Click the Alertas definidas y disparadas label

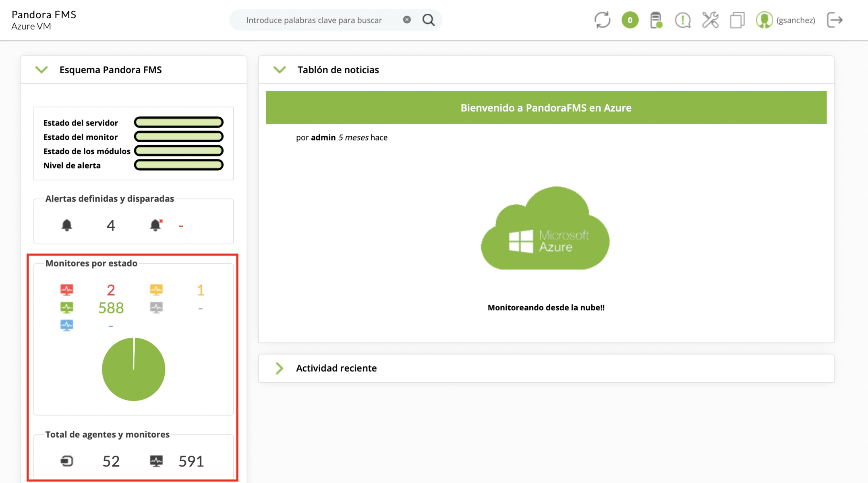(x=110, y=199)
